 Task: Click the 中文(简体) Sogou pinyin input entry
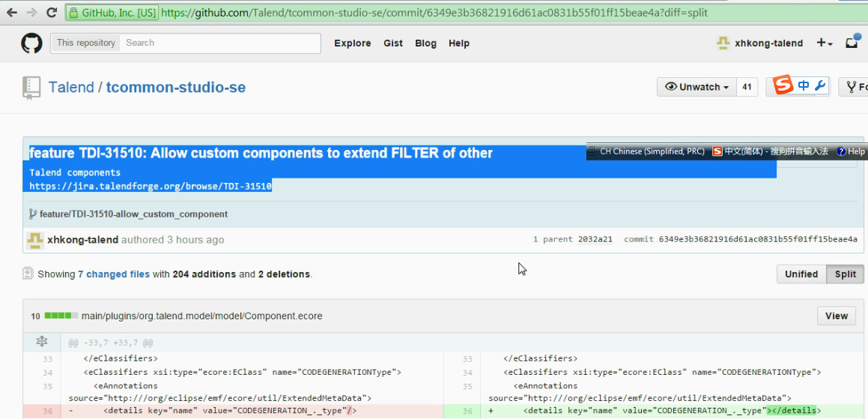point(771,151)
